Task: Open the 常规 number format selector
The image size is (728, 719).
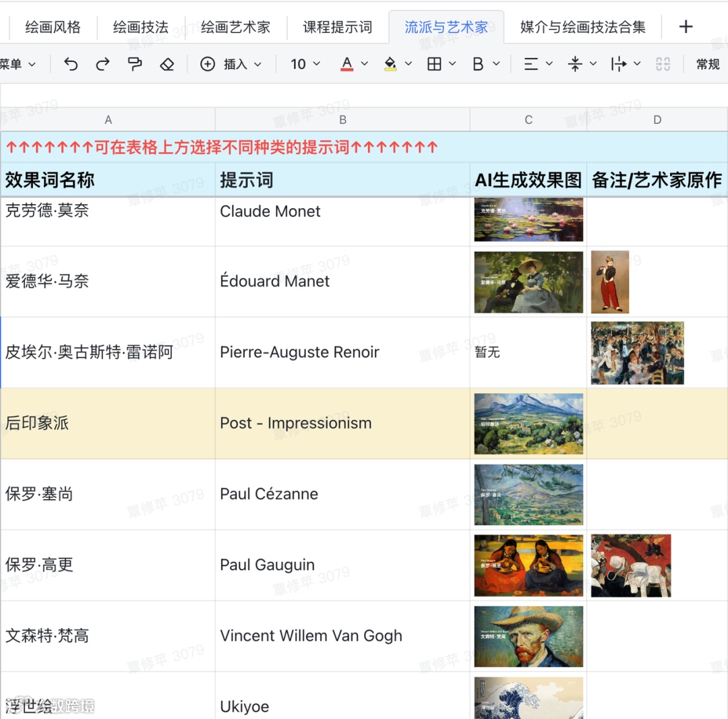Action: (x=708, y=64)
